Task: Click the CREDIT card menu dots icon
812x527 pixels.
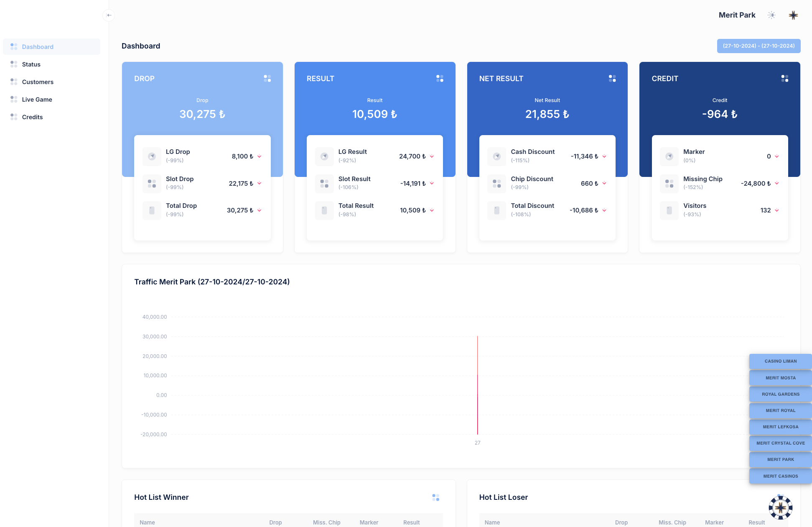Action: [x=785, y=78]
